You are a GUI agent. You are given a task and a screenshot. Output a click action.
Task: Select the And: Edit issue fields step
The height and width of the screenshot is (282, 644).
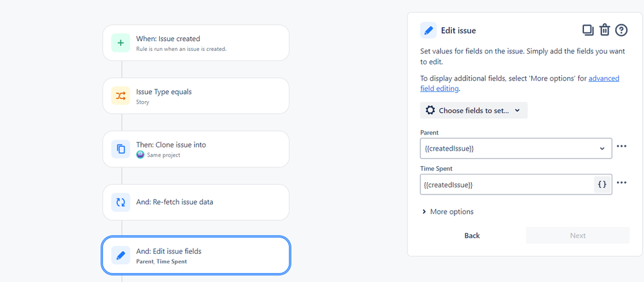pos(196,256)
